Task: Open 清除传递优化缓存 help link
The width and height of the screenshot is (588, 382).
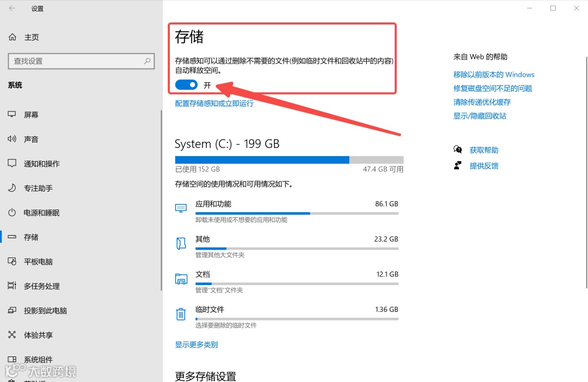Action: (482, 102)
